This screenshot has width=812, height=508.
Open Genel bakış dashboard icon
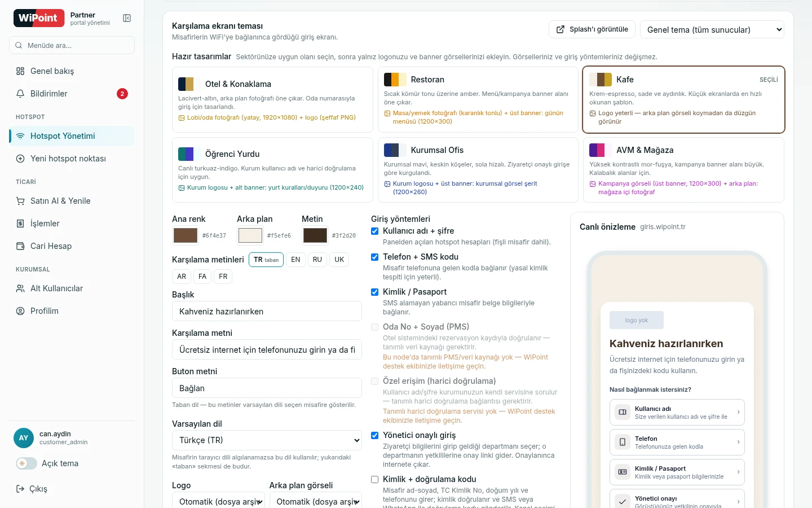tap(20, 71)
